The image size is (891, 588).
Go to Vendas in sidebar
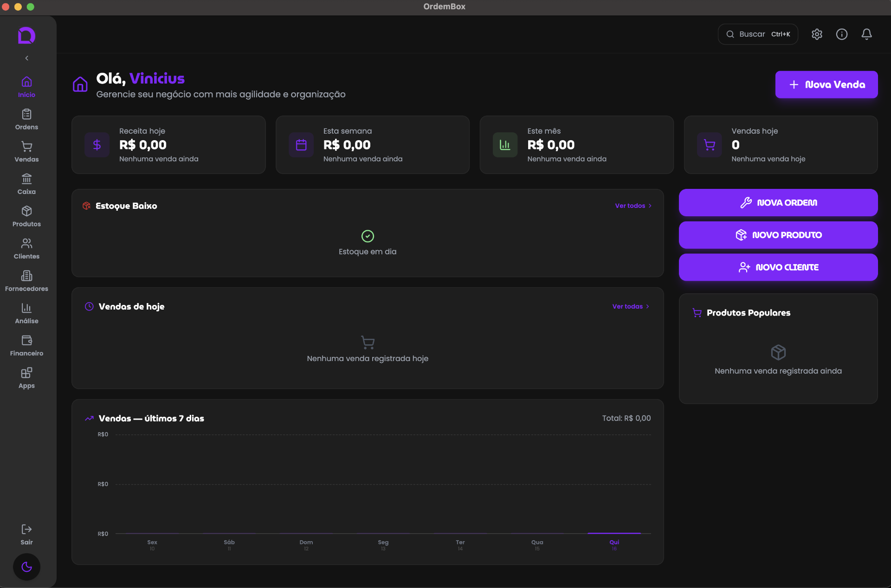coord(26,152)
